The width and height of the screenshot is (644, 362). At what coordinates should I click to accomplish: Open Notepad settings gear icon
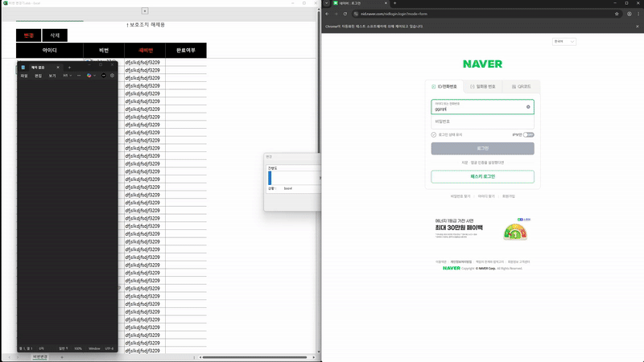point(112,76)
